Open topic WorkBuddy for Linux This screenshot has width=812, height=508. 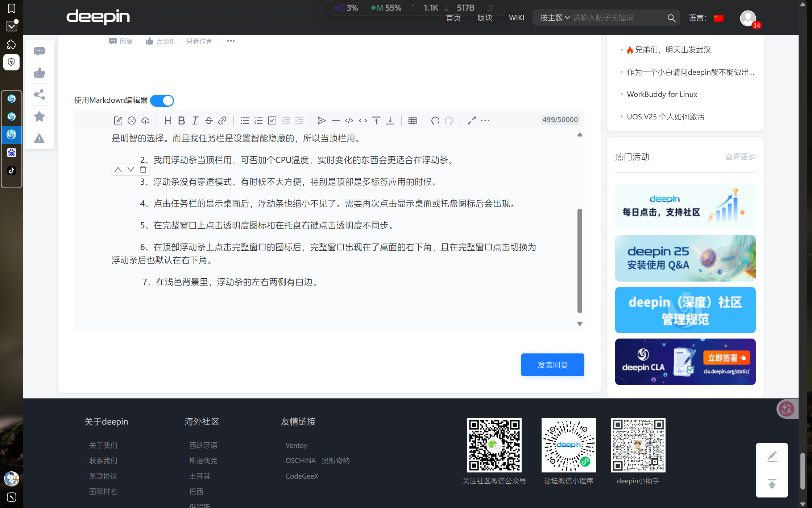(x=662, y=94)
